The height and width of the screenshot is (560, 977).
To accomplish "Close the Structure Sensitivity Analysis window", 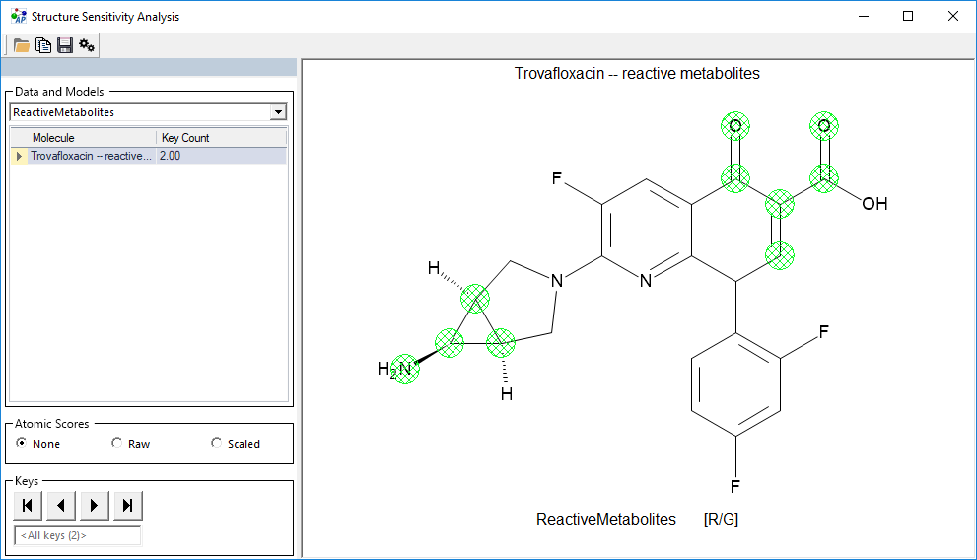I will point(953,16).
